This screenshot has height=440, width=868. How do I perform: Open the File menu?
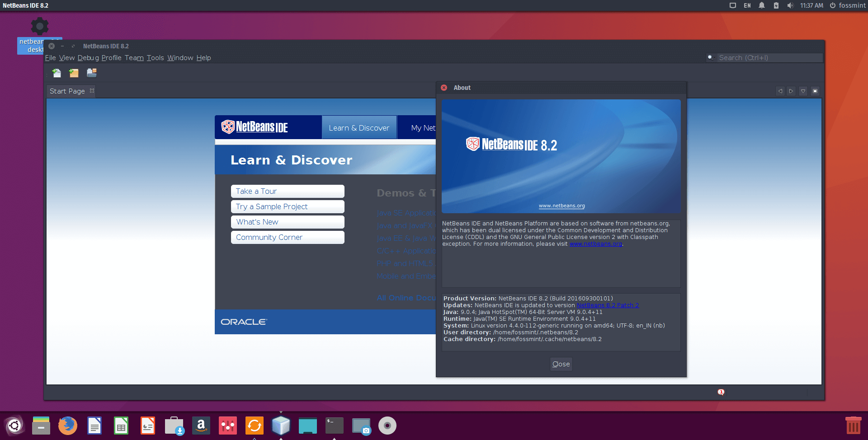(50, 58)
